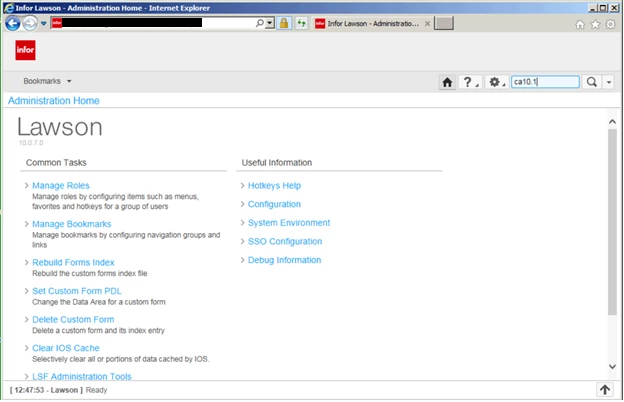Image resolution: width=624 pixels, height=402 pixels.
Task: Click the compatibility/refresh green arrows icon
Action: [301, 23]
